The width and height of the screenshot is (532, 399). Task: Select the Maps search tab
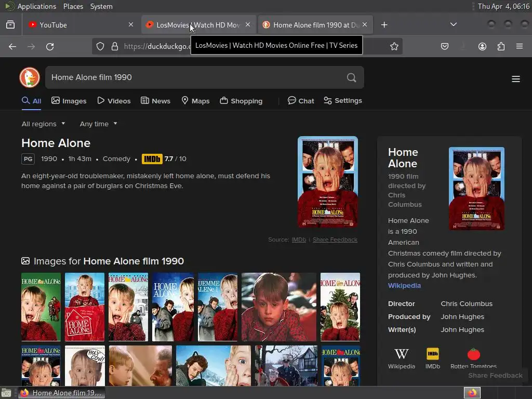195,101
